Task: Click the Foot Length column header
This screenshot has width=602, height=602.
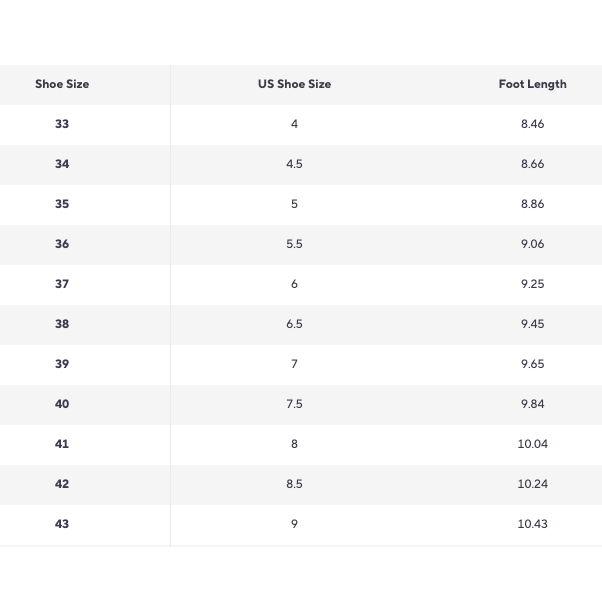Action: click(532, 84)
